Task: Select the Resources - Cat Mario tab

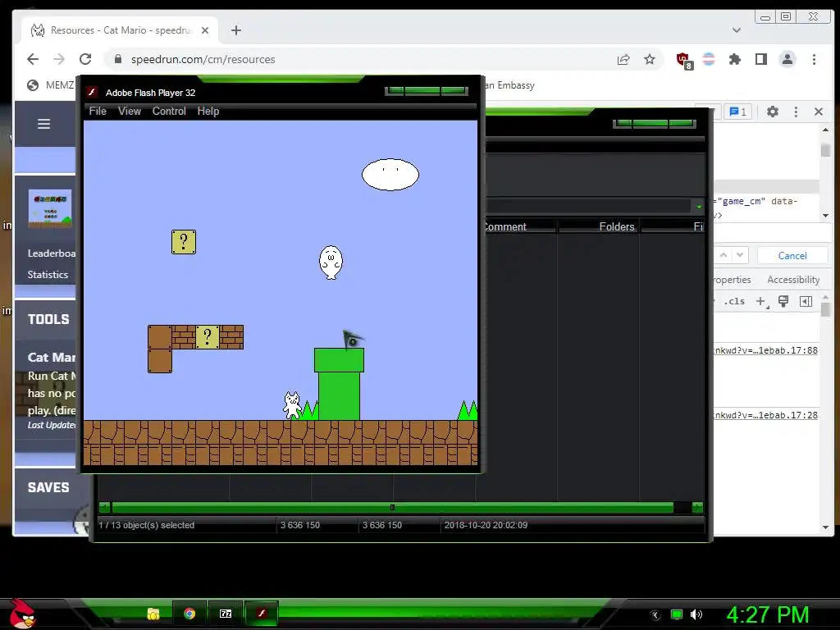Action: (120, 30)
